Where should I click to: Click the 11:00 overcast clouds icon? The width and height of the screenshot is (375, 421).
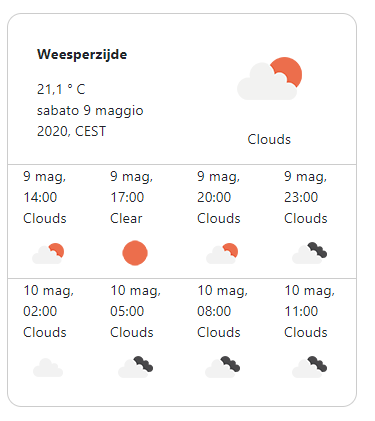[x=309, y=367]
